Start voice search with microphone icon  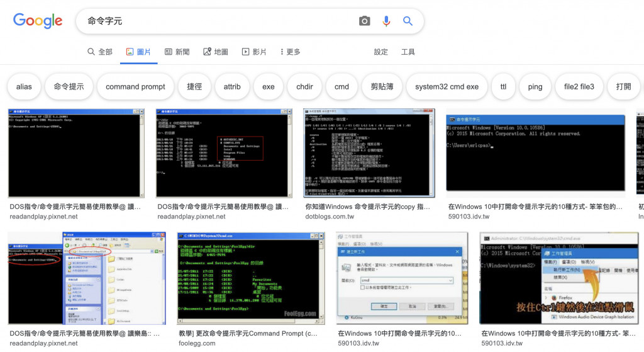386,21
